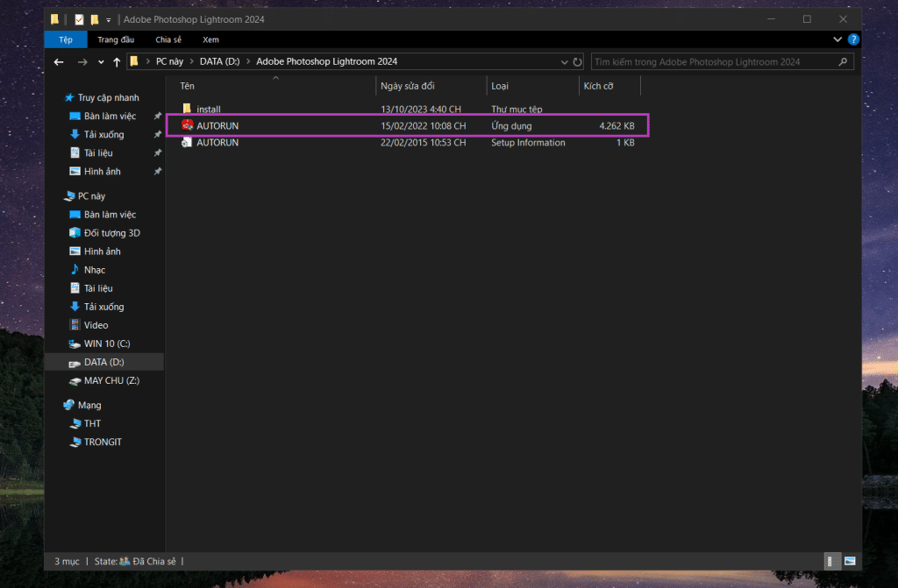Open address bar history dropdown
Viewport: 898px width, 588px height.
(x=564, y=62)
